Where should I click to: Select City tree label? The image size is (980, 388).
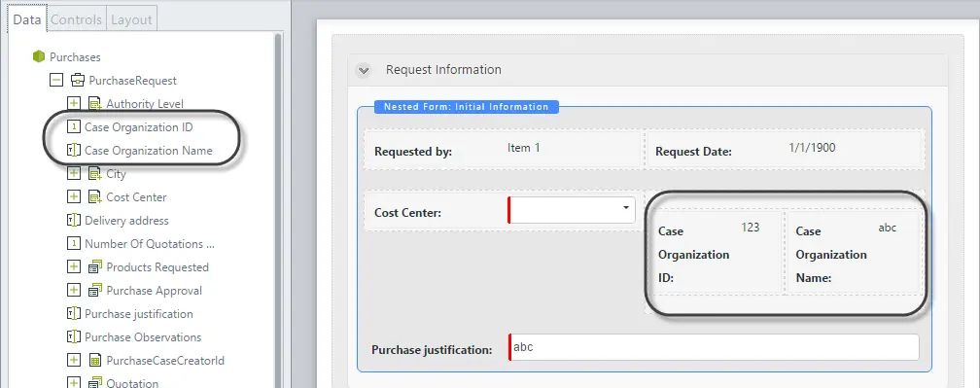point(116,174)
